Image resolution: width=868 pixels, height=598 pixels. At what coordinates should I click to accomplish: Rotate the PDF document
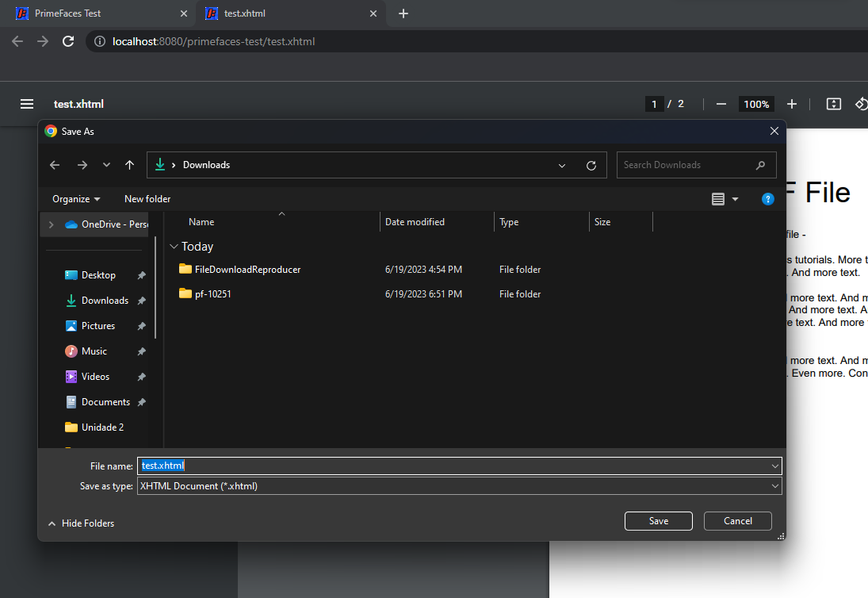(x=861, y=104)
